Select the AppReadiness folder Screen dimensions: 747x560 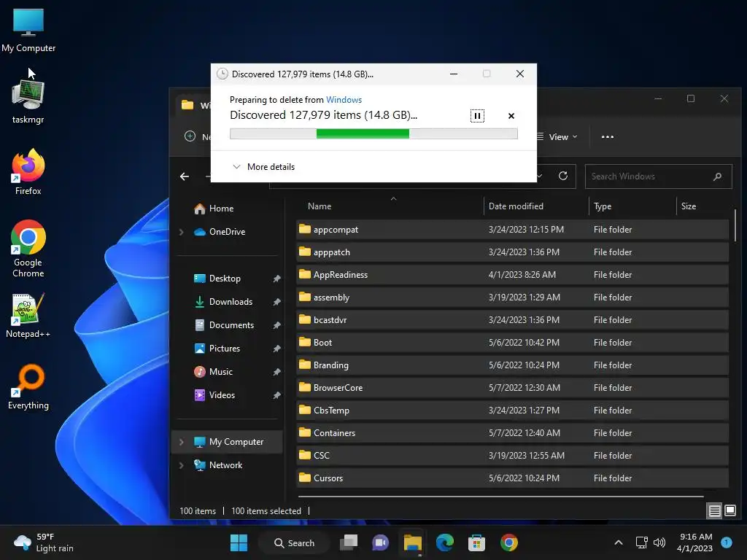tap(512, 275)
